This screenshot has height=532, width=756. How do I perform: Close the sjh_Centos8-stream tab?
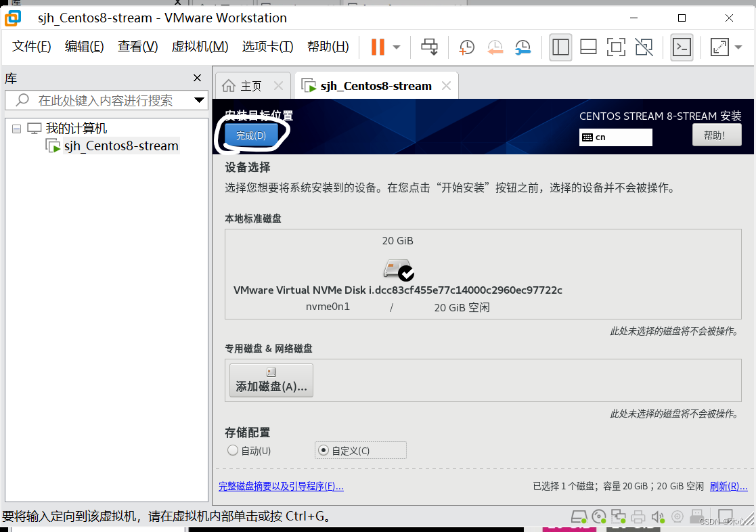[x=447, y=85]
